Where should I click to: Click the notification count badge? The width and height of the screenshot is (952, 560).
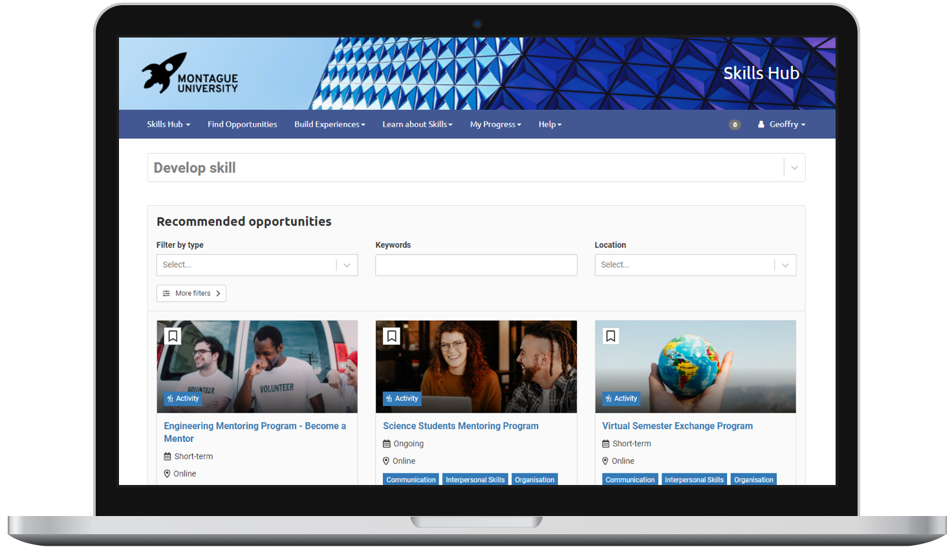pos(735,125)
